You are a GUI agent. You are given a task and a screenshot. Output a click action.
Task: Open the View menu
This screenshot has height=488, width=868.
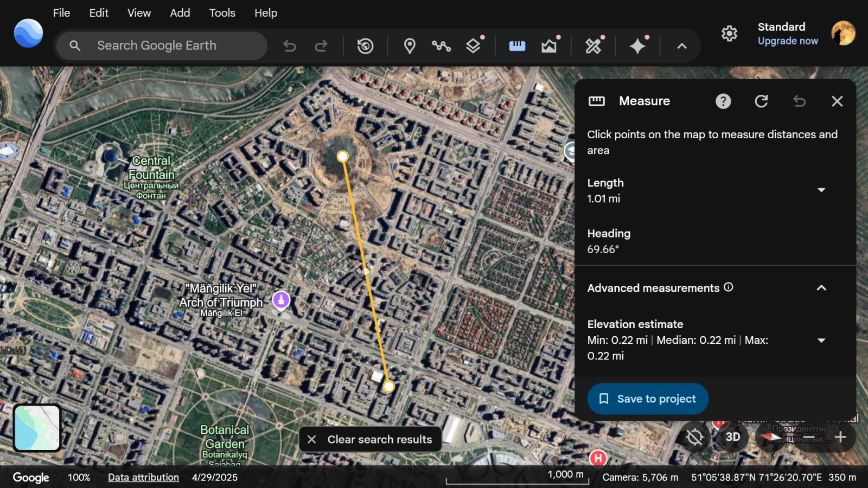(x=139, y=13)
